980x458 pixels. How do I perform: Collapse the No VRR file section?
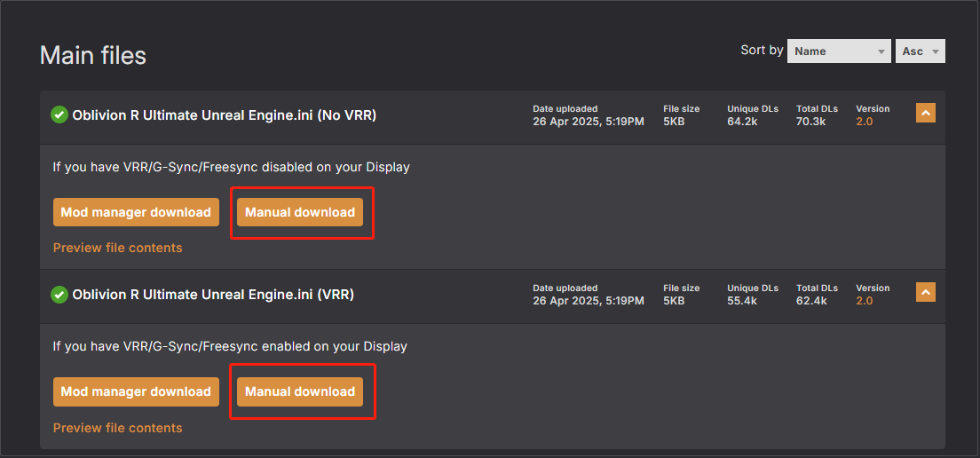pos(925,113)
